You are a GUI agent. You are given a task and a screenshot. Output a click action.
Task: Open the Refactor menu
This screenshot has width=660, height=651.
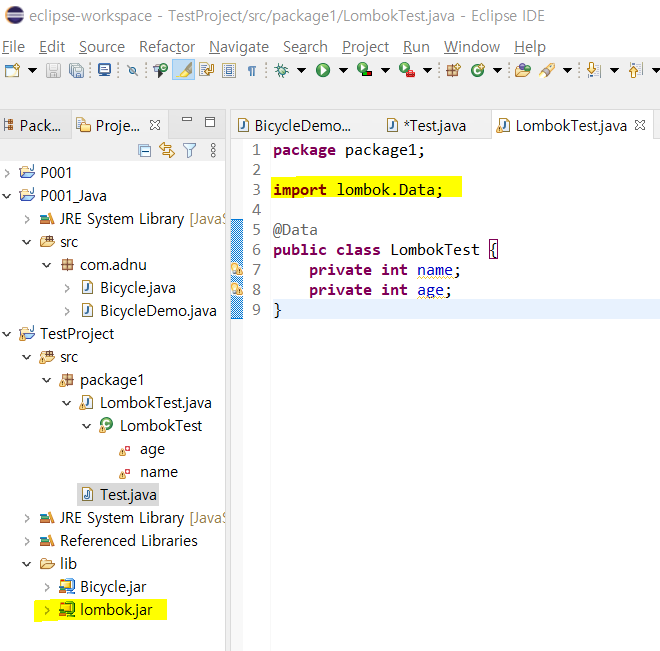point(167,47)
